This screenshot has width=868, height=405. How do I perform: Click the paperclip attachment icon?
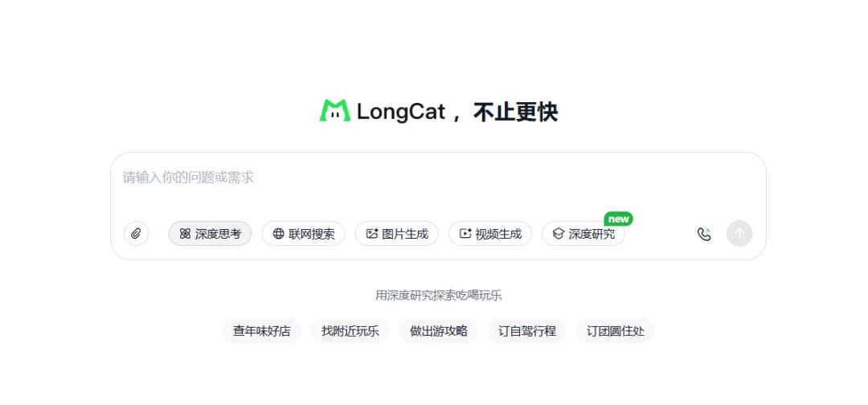click(136, 234)
